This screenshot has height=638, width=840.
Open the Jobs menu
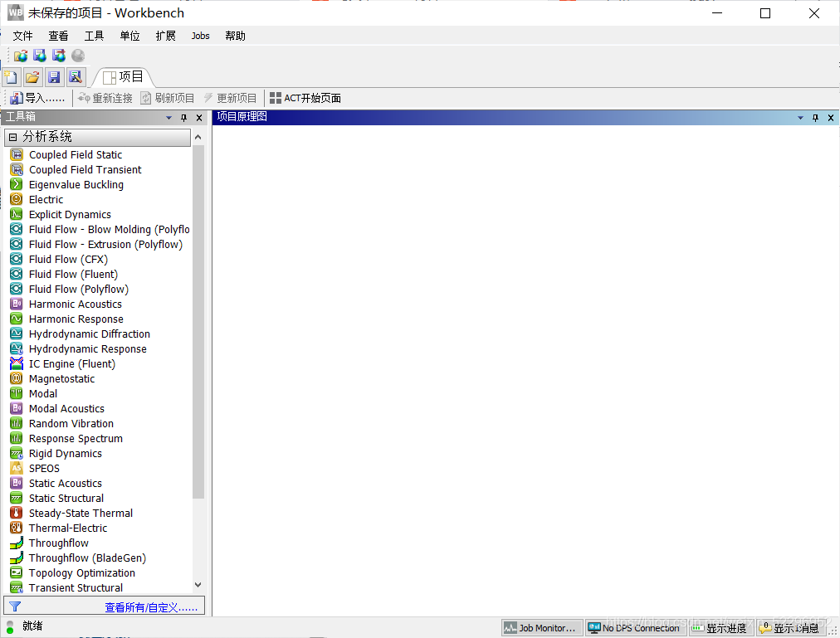click(x=200, y=36)
